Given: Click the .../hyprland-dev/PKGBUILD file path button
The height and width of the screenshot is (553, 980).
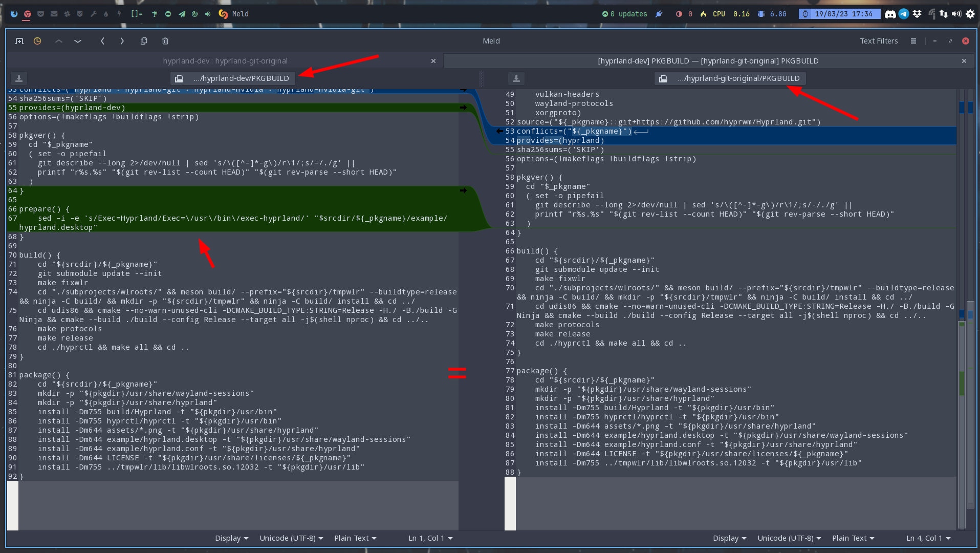Looking at the screenshot, I should tap(232, 78).
